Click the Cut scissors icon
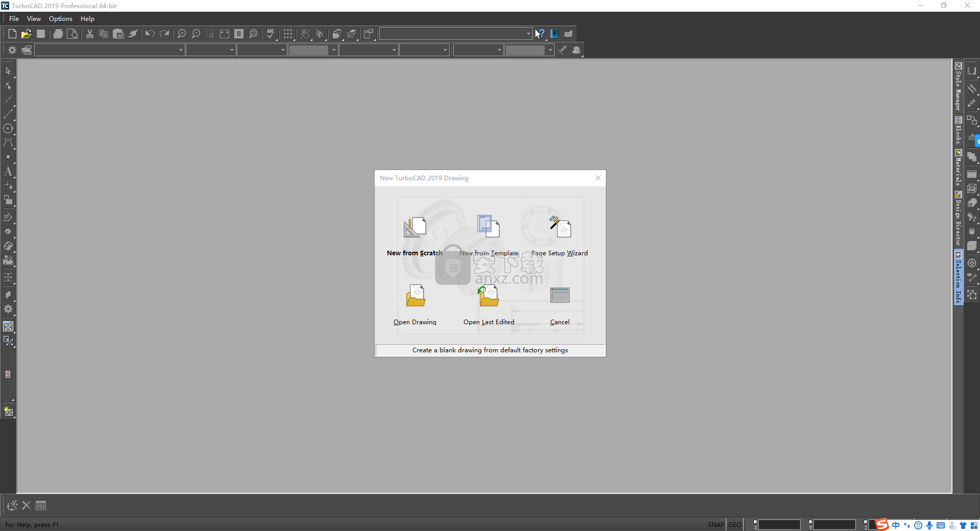Image resolution: width=980 pixels, height=531 pixels. (90, 34)
